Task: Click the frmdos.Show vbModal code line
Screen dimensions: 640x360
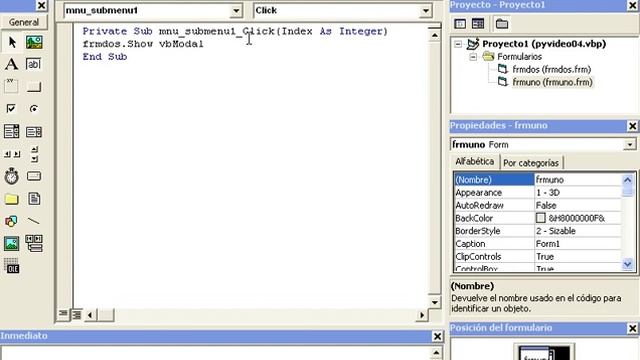Action: [143, 44]
